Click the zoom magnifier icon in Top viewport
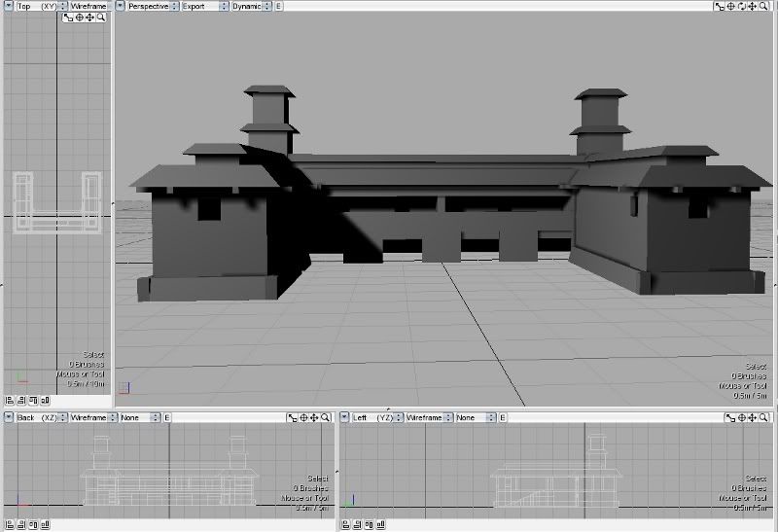The width and height of the screenshot is (778, 532). tap(101, 18)
